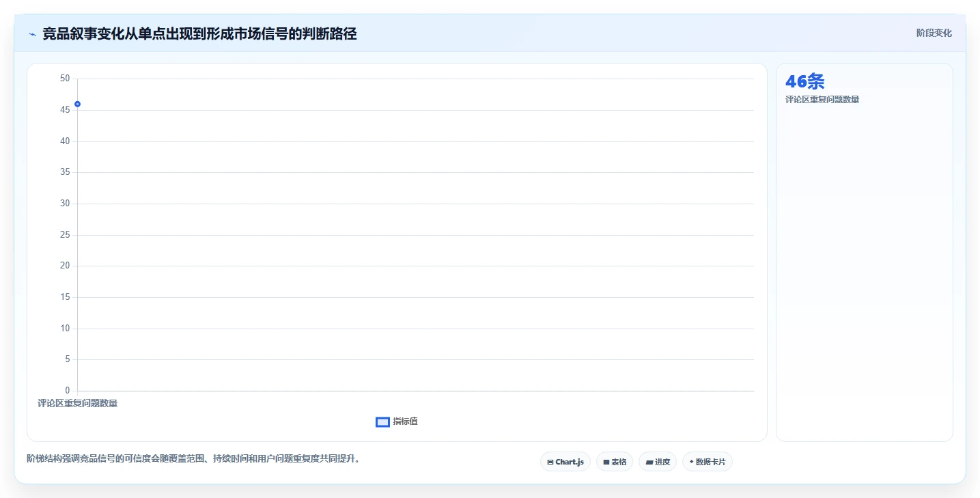Click the y-axis tick label 25

(65, 235)
